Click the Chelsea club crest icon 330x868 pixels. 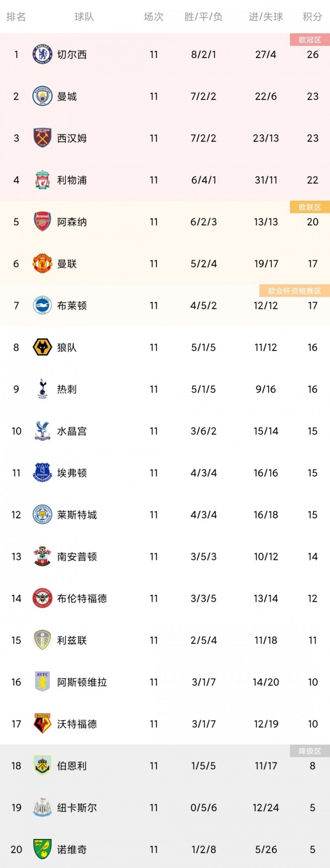pyautogui.click(x=43, y=55)
